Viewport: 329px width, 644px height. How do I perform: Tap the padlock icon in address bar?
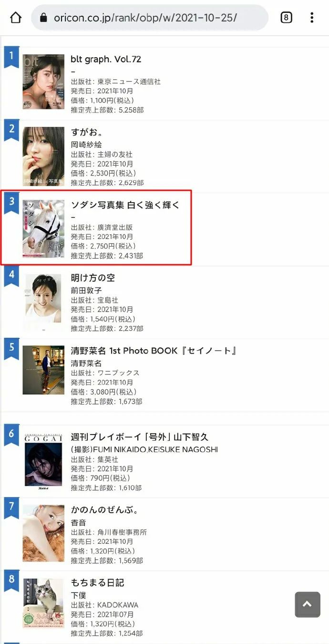[x=44, y=18]
